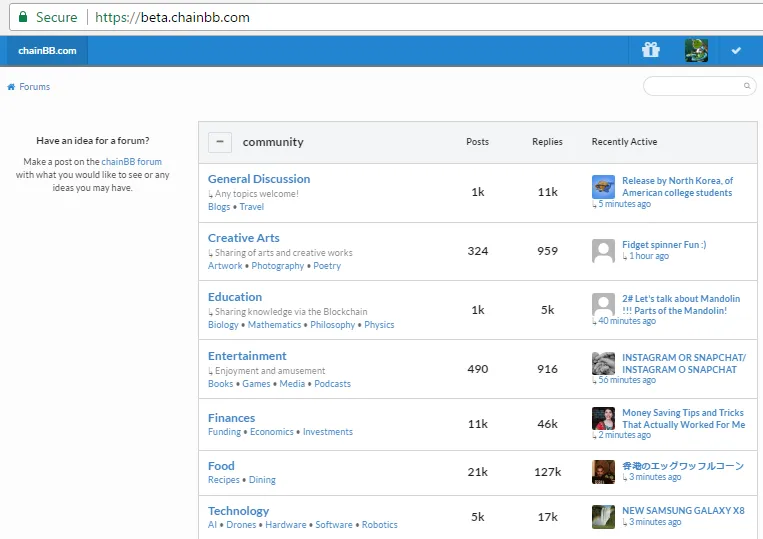
Task: Open the Robotics subforum under Technology
Action: [380, 524]
